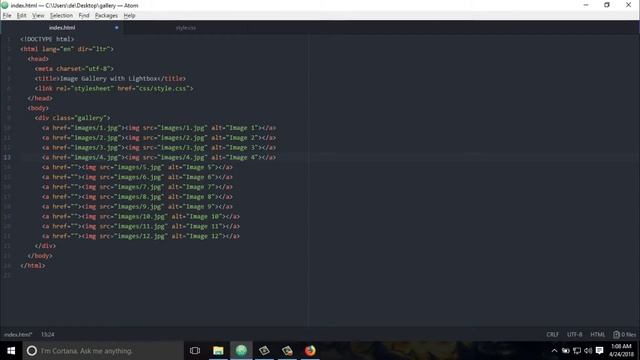
Task: Click the html lang="en" line
Action: point(67,49)
